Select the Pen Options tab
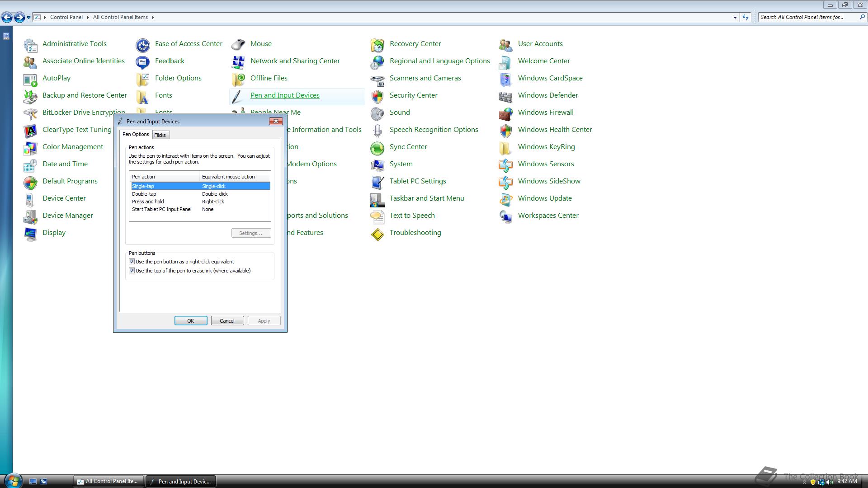The height and width of the screenshot is (488, 868). pos(136,134)
